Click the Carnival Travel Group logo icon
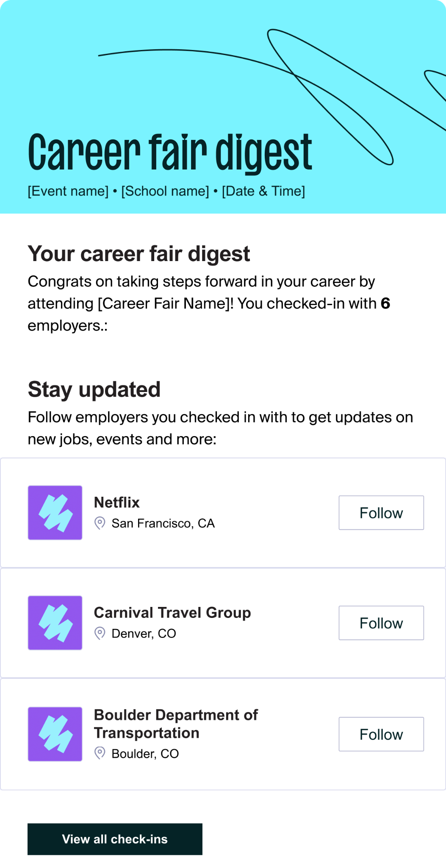 55,623
